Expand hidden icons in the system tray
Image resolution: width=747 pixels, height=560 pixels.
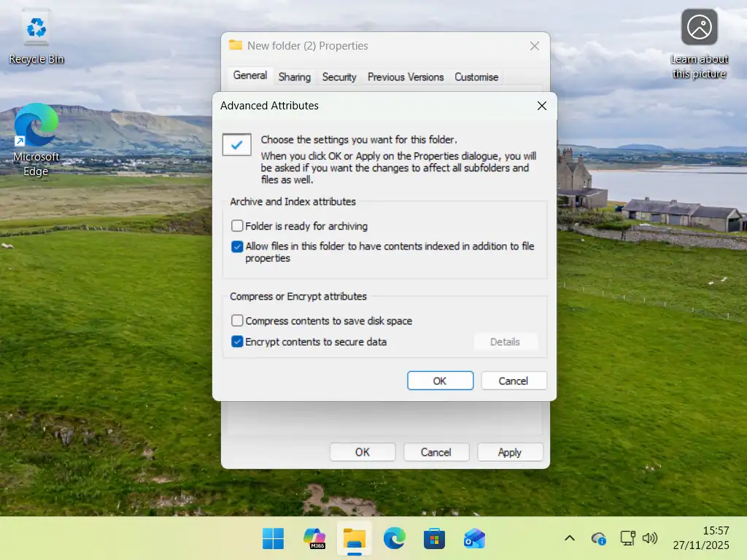570,538
